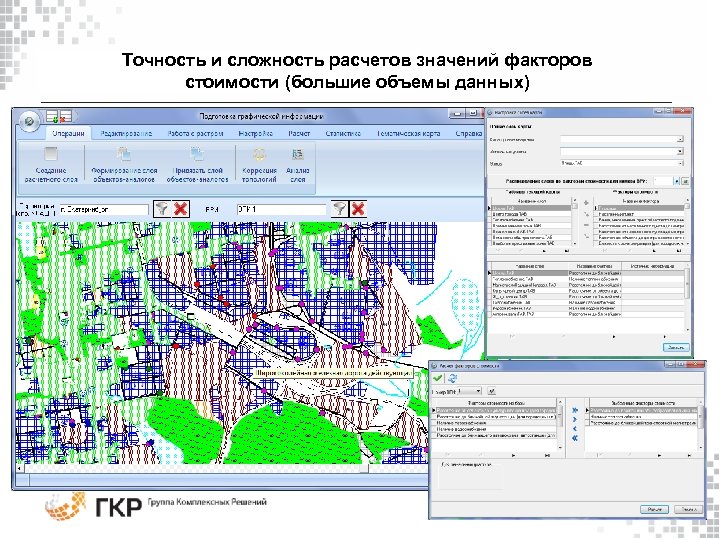Click the ОТР 1 input field
Viewport: 720px width, 540px height.
point(281,209)
